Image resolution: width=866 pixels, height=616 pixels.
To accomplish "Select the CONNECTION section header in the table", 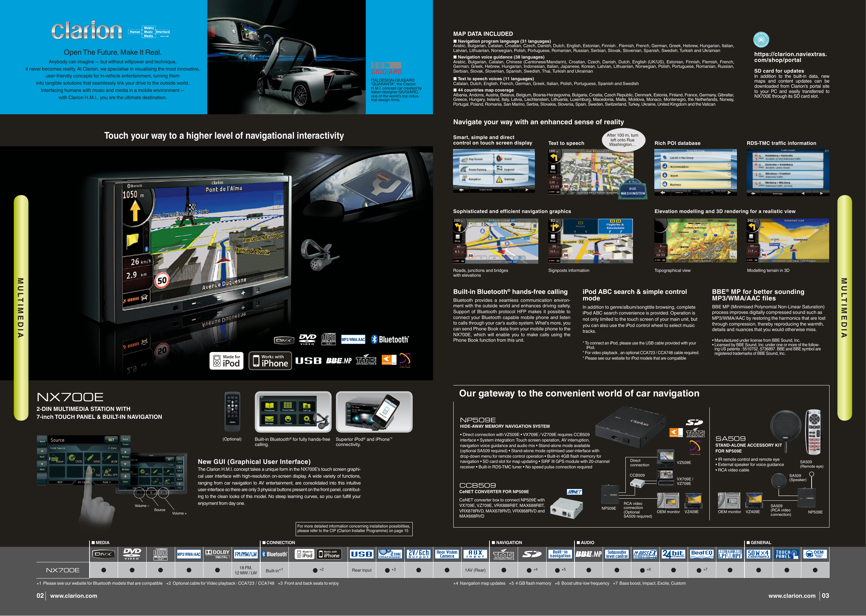I will coord(278,543).
